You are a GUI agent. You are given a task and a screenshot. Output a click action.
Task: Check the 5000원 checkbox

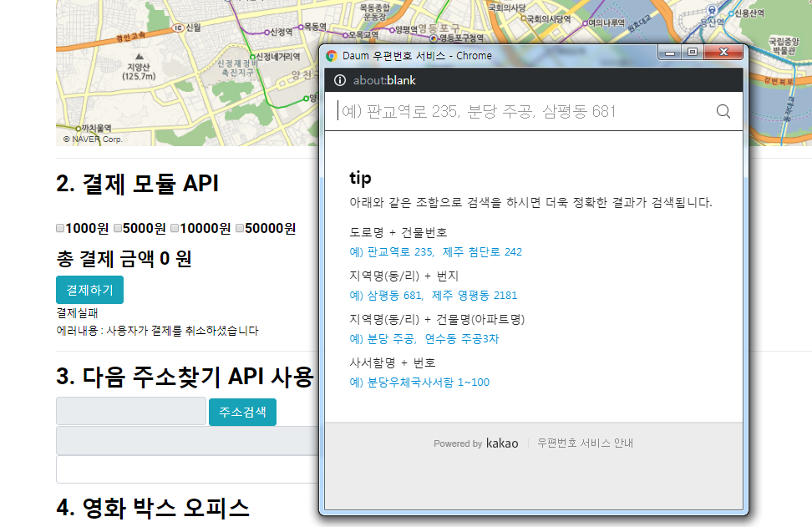118,228
